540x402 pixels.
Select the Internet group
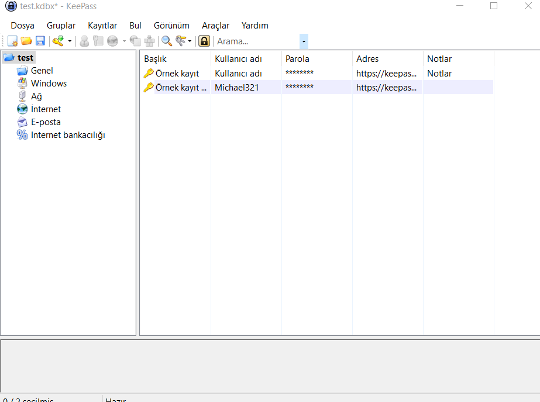pyautogui.click(x=46, y=109)
